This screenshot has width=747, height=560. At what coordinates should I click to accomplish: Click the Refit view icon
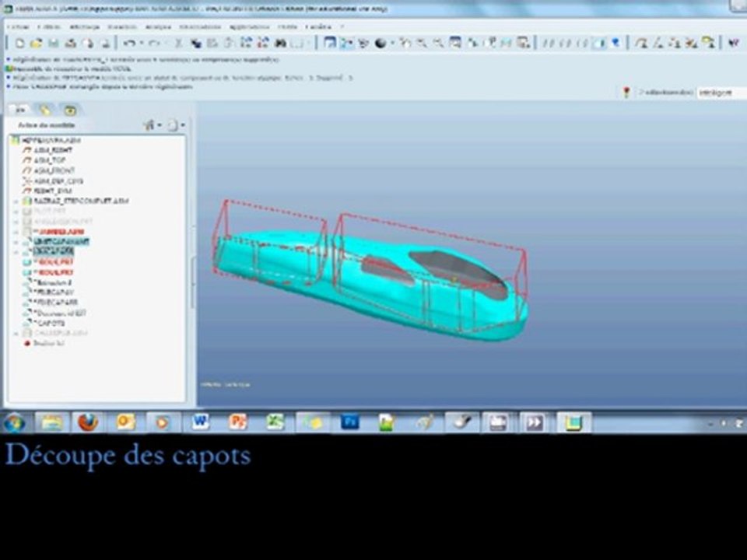[455, 44]
